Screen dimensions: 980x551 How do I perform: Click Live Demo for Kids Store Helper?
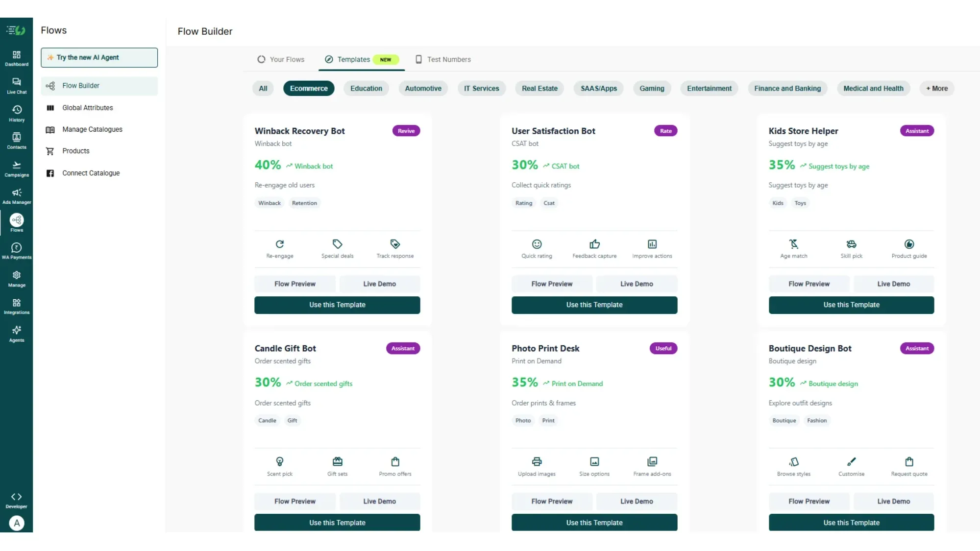[x=893, y=284]
